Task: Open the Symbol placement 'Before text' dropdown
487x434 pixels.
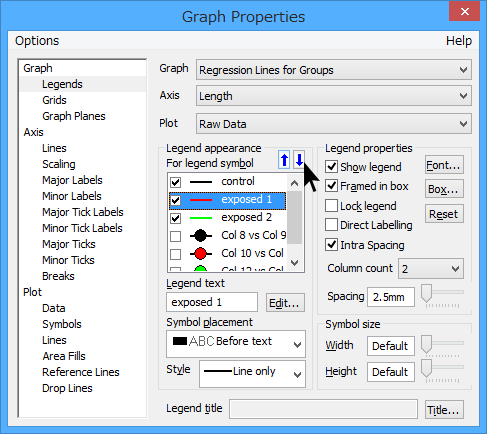Action: pos(236,344)
